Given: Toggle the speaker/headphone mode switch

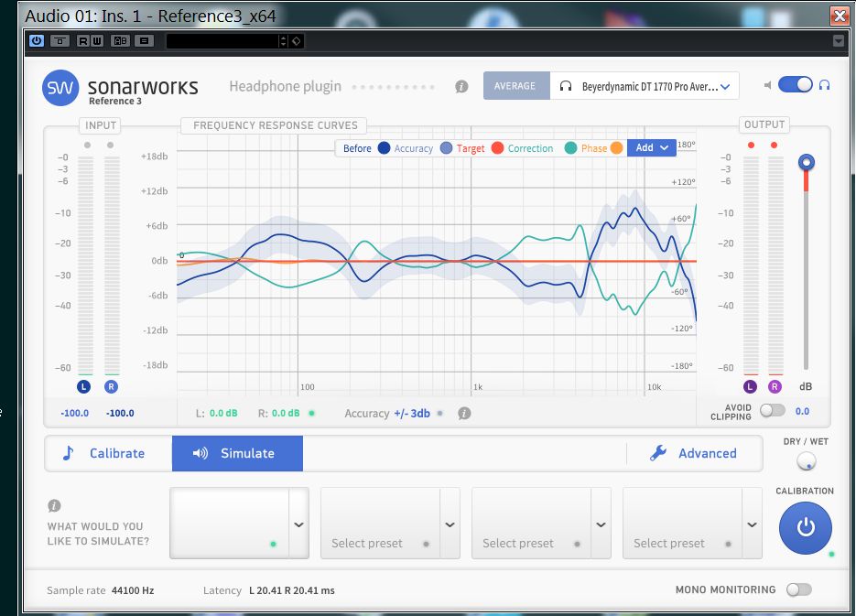Looking at the screenshot, I should point(796,84).
